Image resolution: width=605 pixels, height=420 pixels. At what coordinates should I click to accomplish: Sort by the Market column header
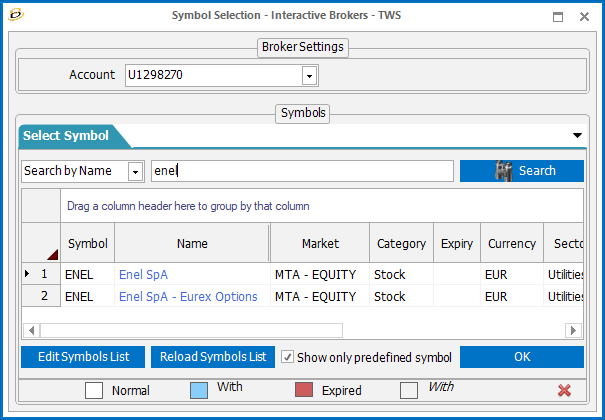[320, 244]
